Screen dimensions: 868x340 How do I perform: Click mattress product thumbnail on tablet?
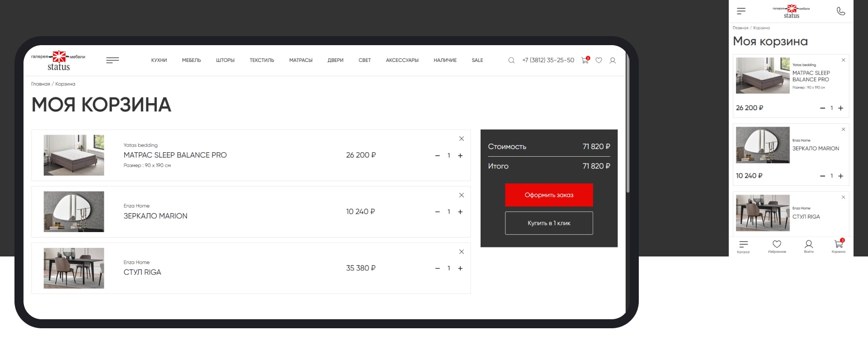[74, 155]
